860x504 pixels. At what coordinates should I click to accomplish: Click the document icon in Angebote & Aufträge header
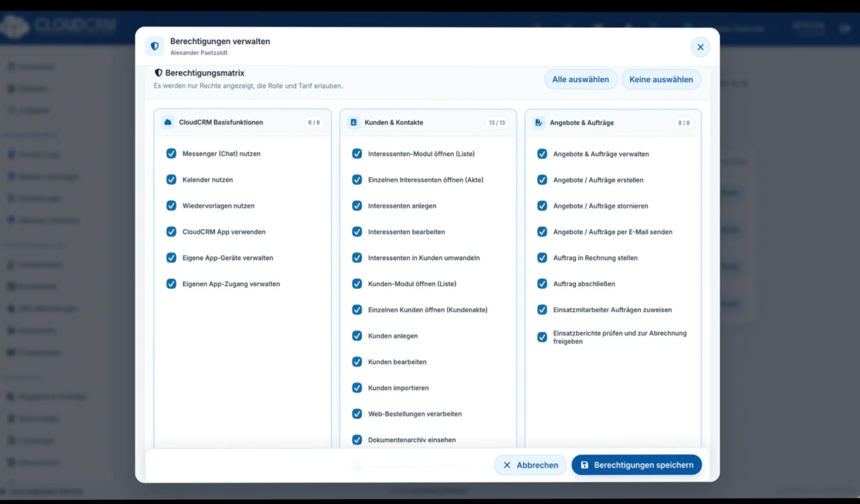click(x=539, y=123)
